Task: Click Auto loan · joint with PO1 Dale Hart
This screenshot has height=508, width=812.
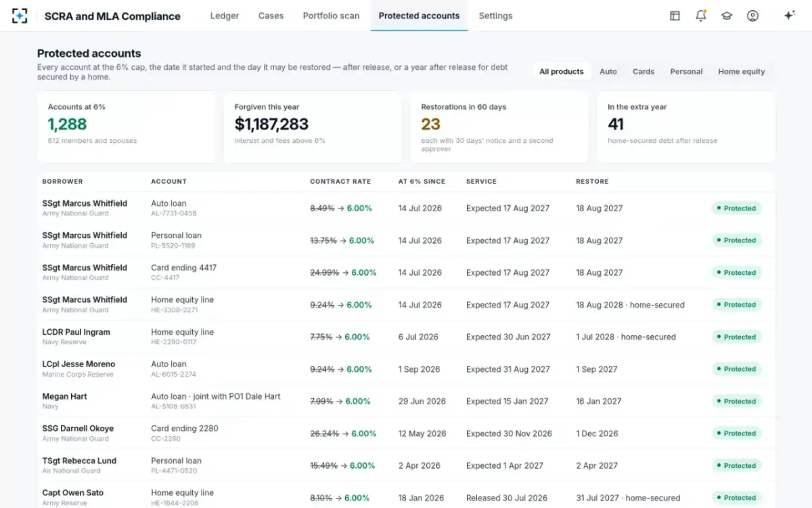Action: (215, 396)
